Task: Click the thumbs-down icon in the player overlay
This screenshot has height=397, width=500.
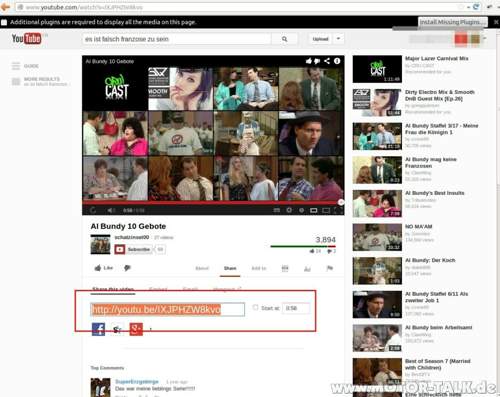Action: tap(317, 61)
